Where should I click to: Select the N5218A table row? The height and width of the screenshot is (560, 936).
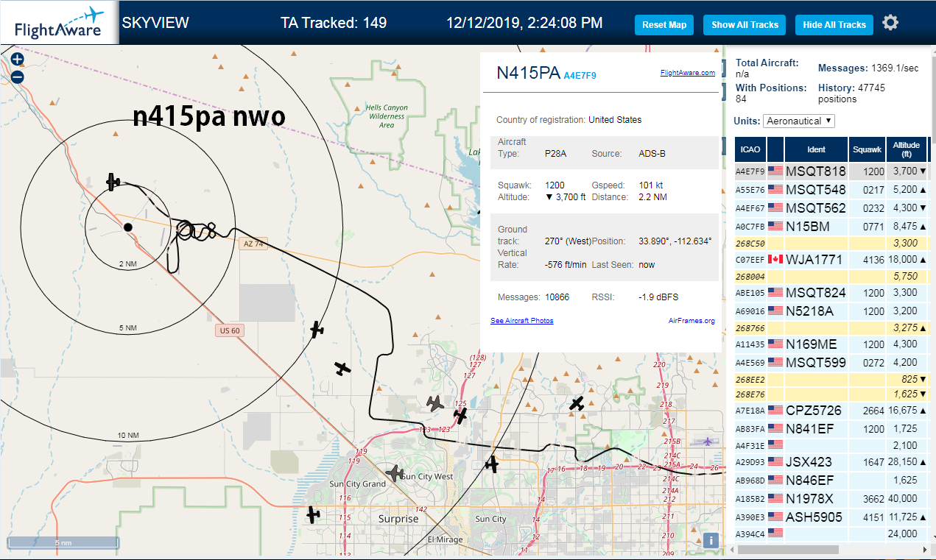[x=831, y=311]
